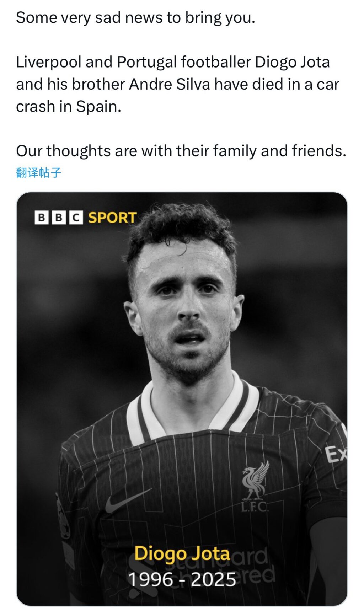Click 'Diogo Jota' in the post text
This screenshot has height=616, width=364.
pyautogui.click(x=292, y=62)
